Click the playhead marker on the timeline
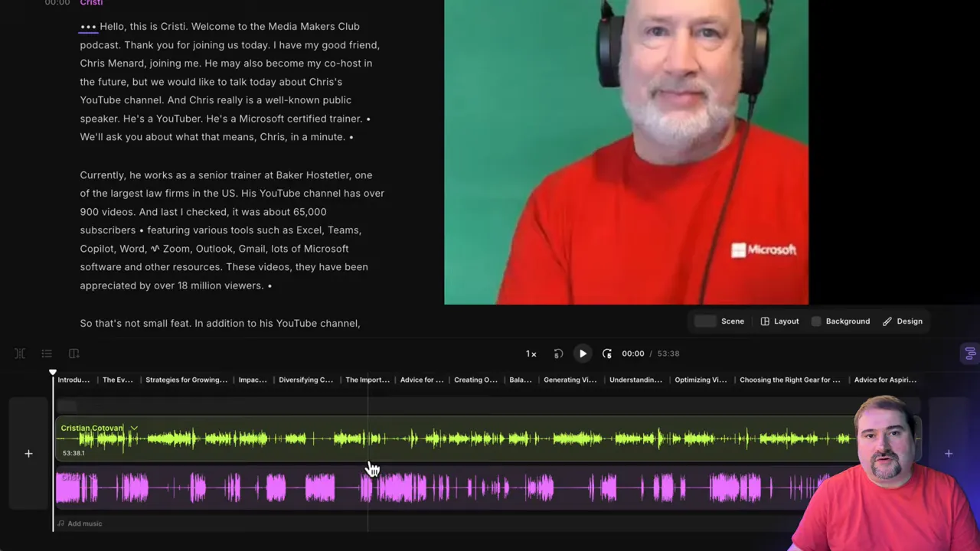Screen dimensions: 980x551 tap(53, 373)
